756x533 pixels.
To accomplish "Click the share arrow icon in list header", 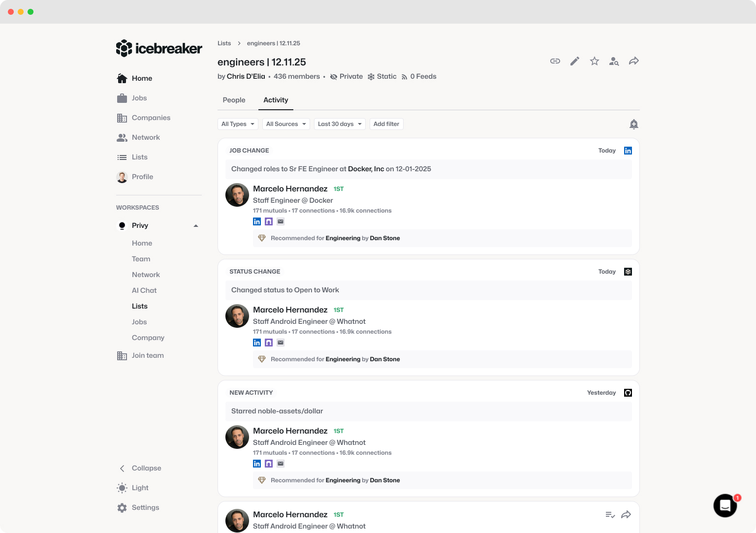I will pyautogui.click(x=634, y=61).
